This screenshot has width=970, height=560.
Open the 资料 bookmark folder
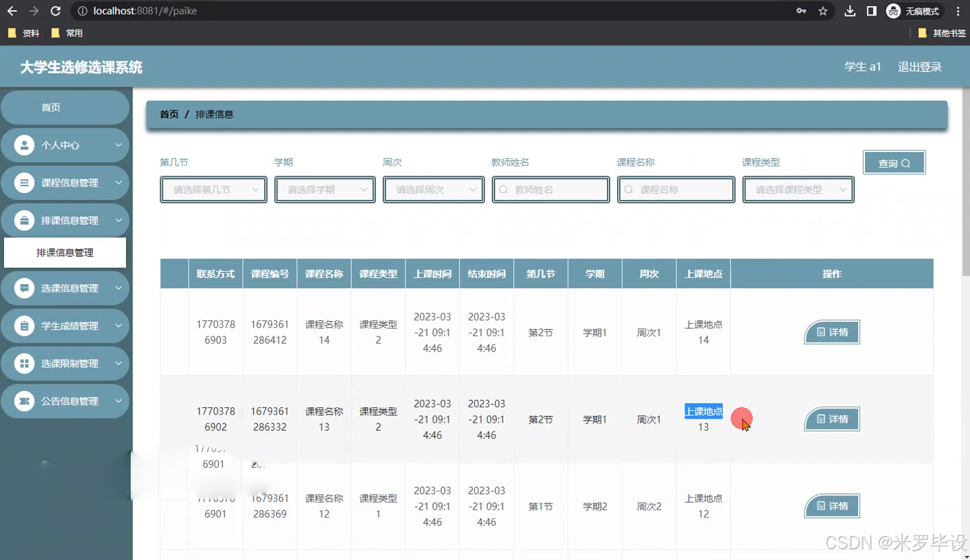(24, 33)
